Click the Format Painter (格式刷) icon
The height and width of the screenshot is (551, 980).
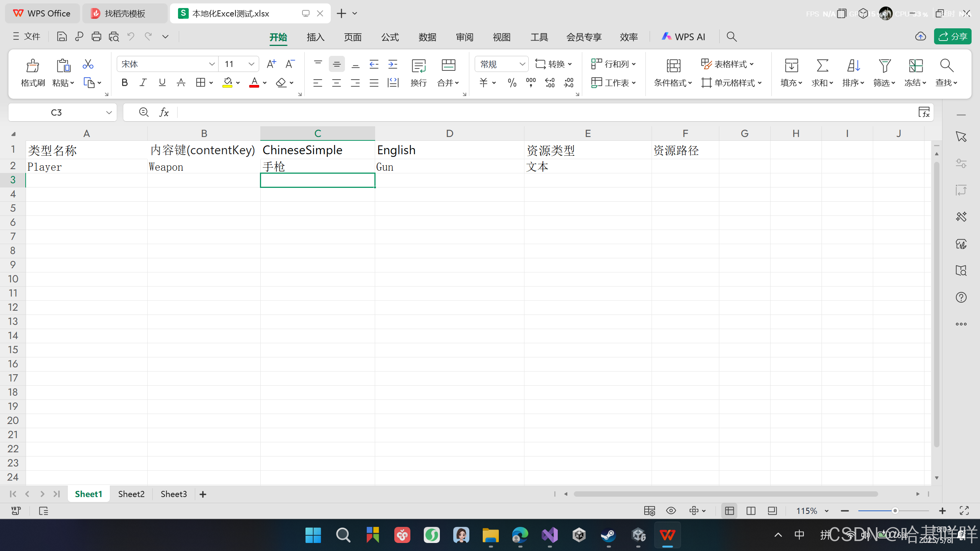coord(33,66)
